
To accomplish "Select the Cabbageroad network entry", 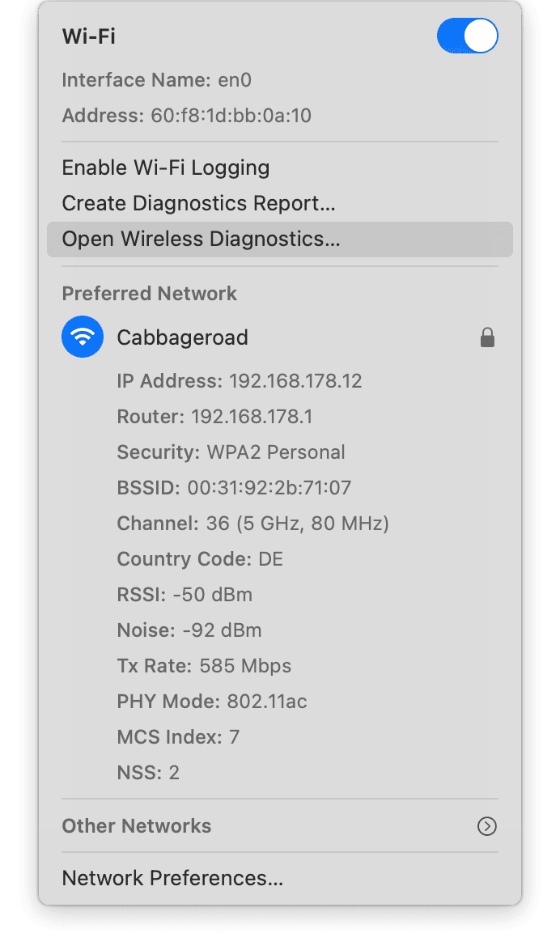I will click(182, 337).
